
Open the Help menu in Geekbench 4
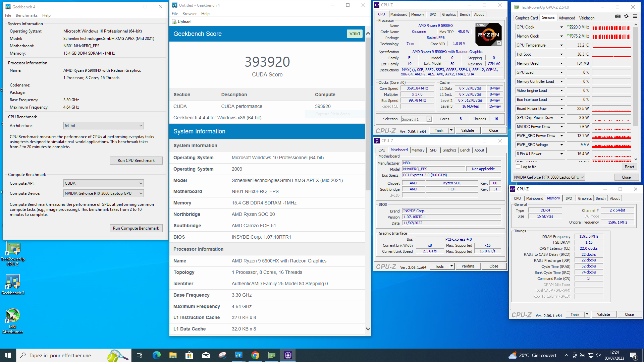[46, 15]
